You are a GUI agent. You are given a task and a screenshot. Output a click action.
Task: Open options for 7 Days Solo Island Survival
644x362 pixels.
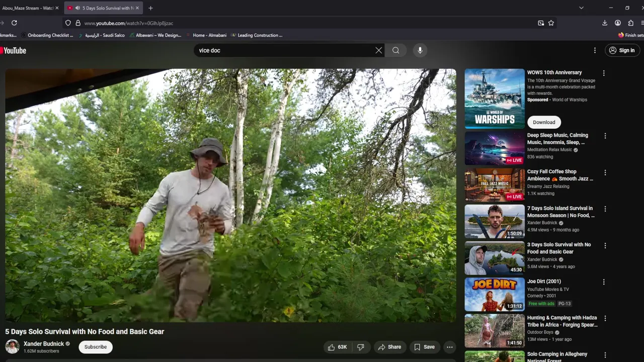point(605,209)
